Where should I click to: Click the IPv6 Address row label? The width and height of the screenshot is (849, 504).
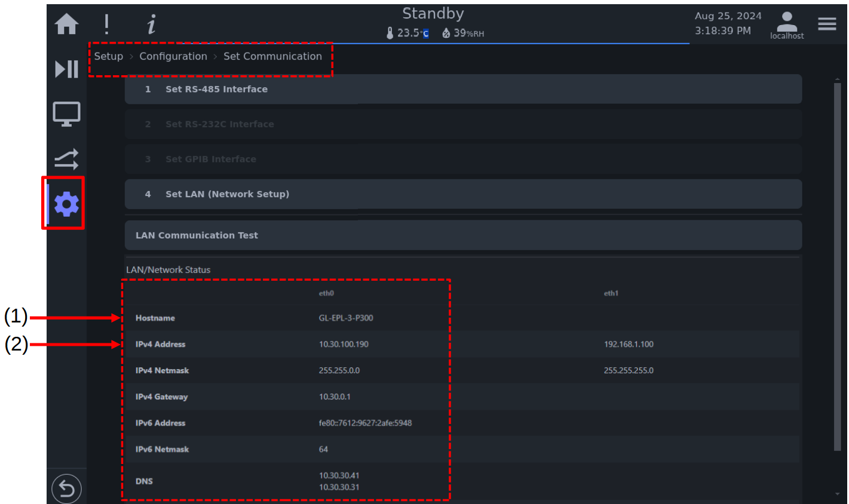160,423
